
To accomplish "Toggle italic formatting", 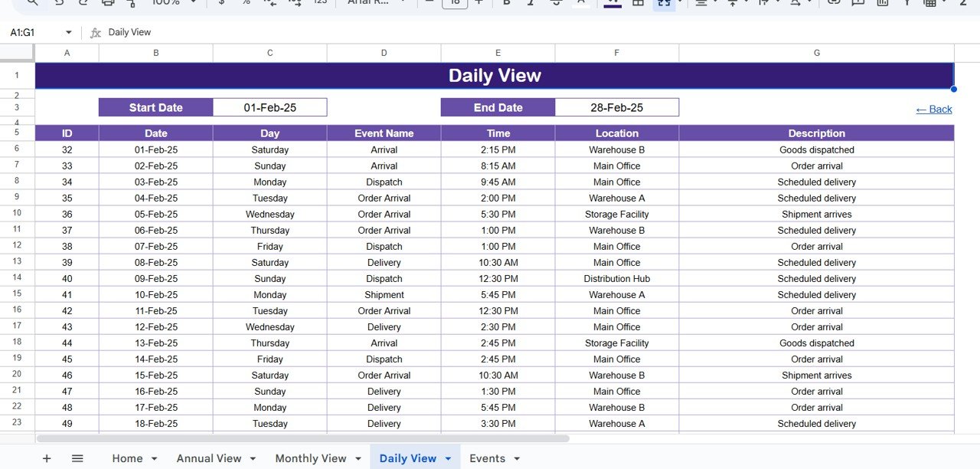I will pyautogui.click(x=531, y=2).
